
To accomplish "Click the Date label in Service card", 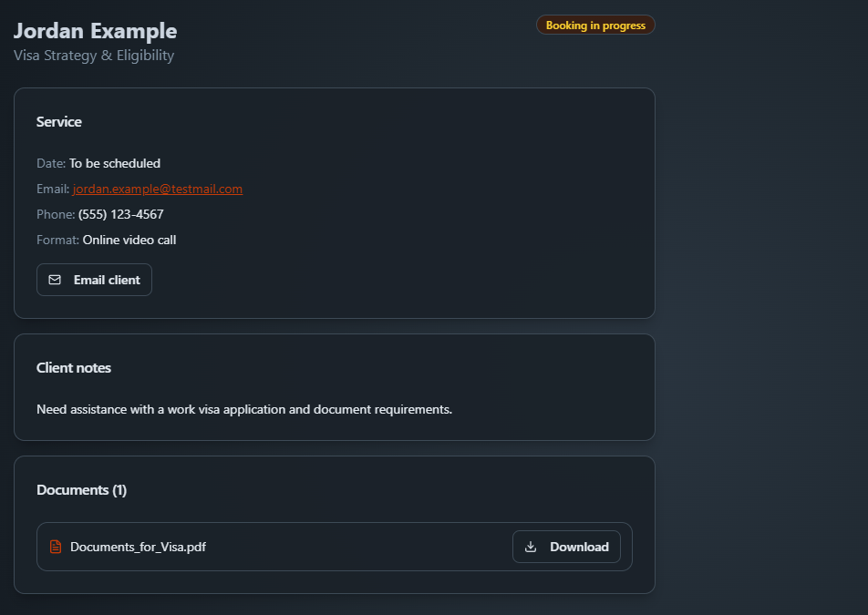I will 51,164.
